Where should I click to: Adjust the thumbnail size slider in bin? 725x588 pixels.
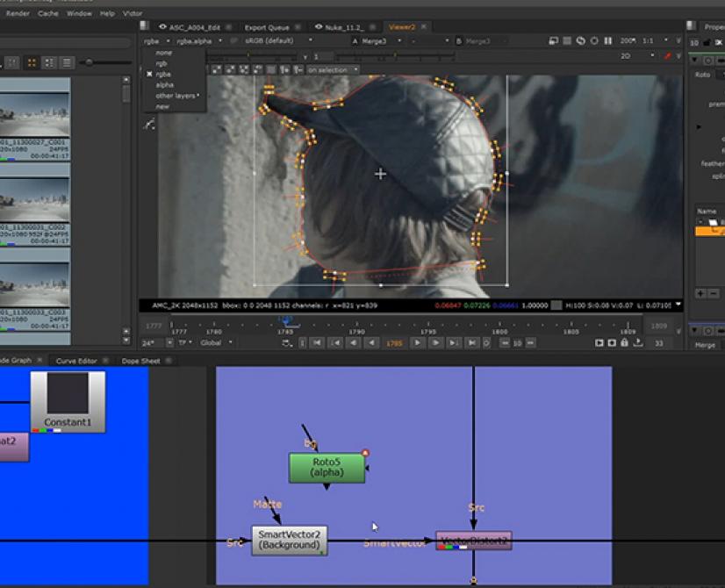(x=90, y=62)
